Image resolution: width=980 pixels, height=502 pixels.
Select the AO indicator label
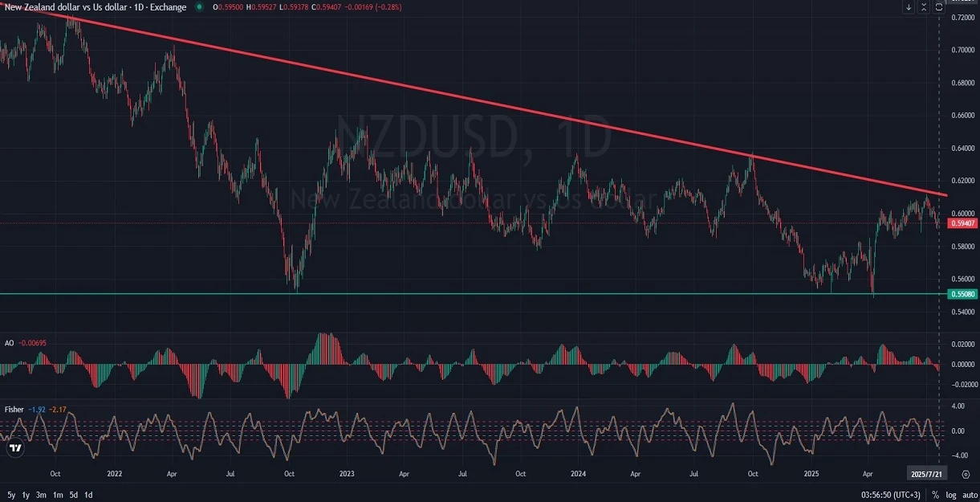[10, 343]
